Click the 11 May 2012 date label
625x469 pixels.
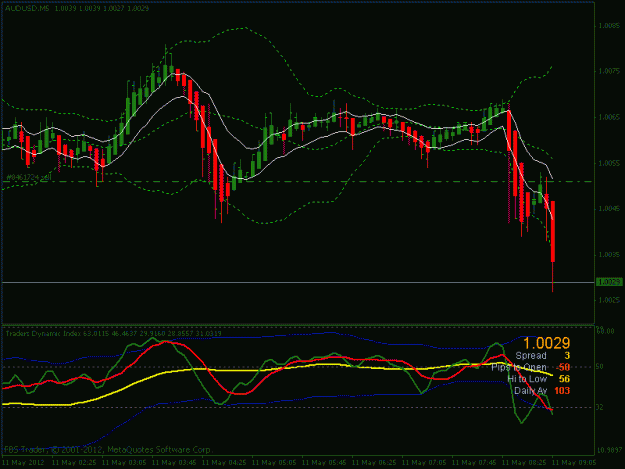[x=24, y=463]
